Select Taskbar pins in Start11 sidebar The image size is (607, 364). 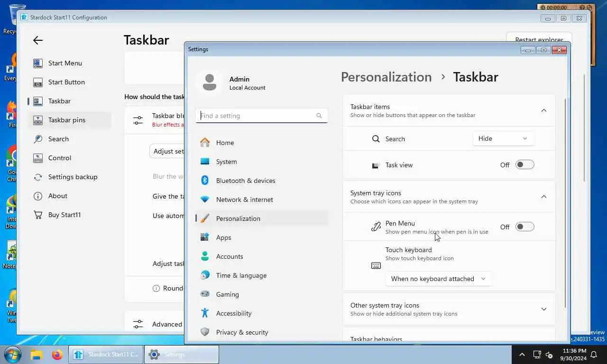point(70,120)
